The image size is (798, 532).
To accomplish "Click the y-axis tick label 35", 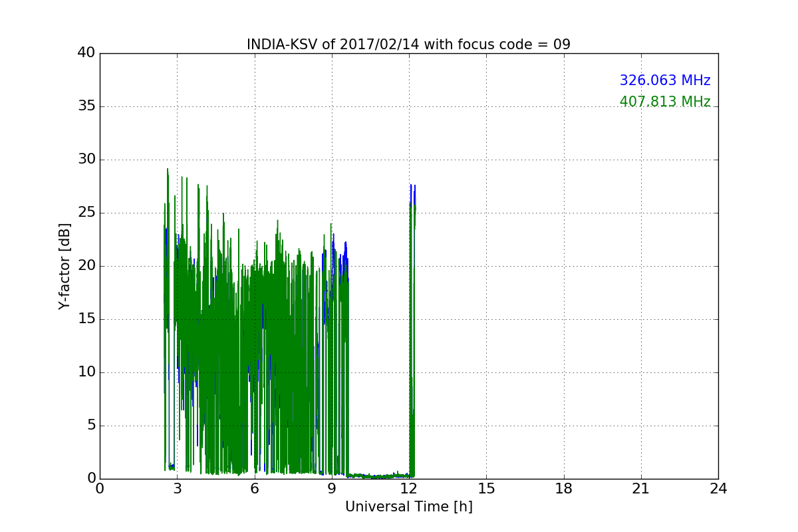I will 86,106.
